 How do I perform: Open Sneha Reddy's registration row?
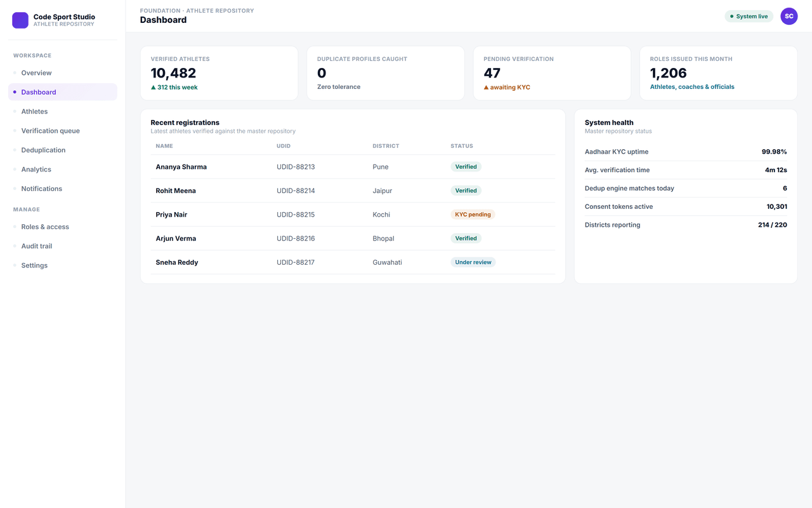[353, 262]
